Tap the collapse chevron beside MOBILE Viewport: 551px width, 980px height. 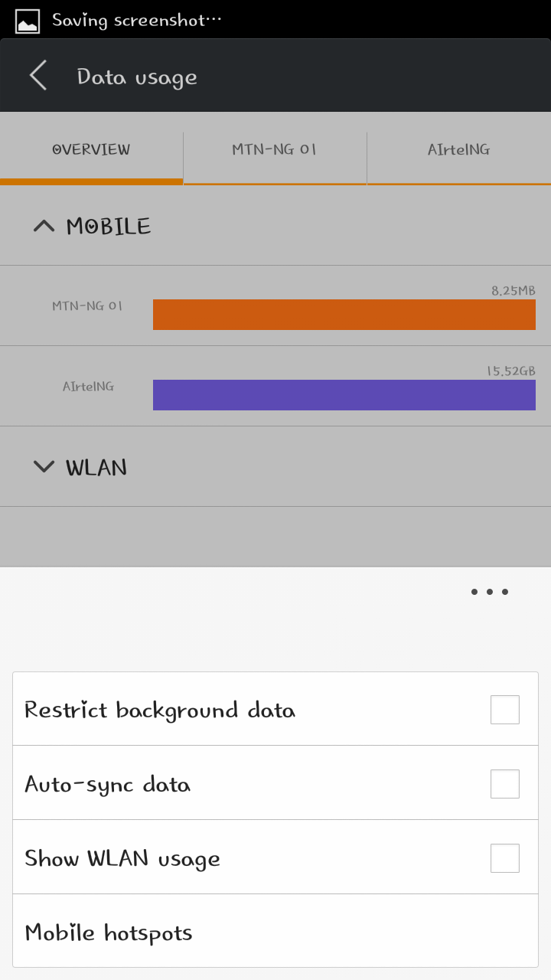tap(44, 225)
